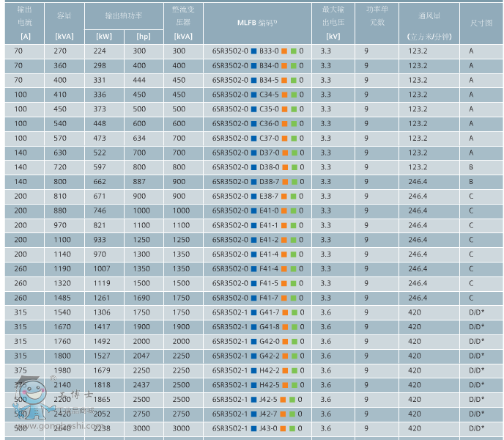The width and height of the screenshot is (504, 440).
Task: Click the 输出电流 [A] column header
Action: [x=24, y=23]
